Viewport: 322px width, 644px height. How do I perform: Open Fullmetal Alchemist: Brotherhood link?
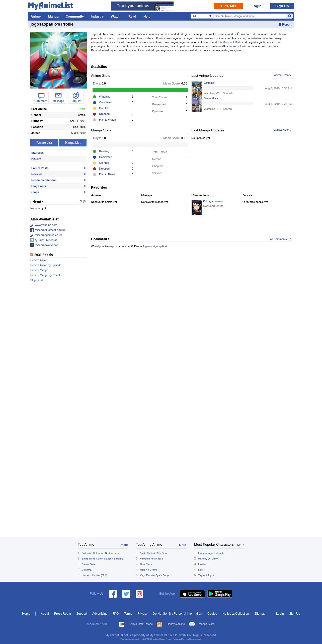coord(101,553)
